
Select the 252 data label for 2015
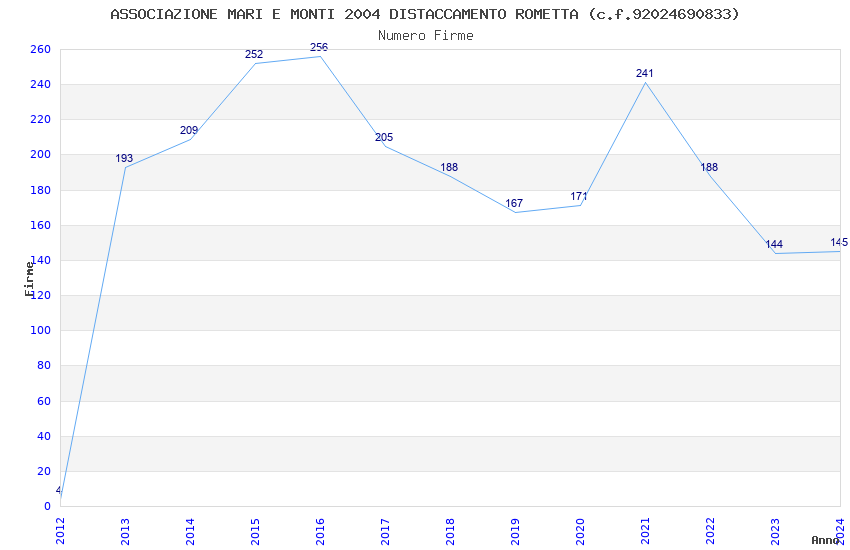pos(254,54)
